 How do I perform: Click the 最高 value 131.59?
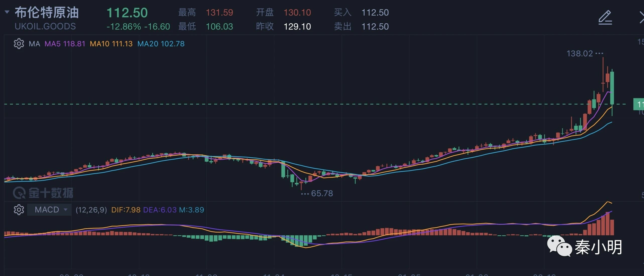(x=219, y=13)
